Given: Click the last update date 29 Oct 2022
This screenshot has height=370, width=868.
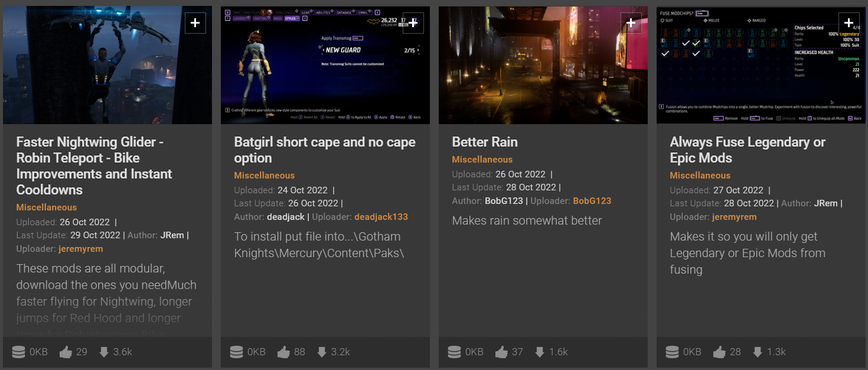Looking at the screenshot, I should click(x=94, y=235).
